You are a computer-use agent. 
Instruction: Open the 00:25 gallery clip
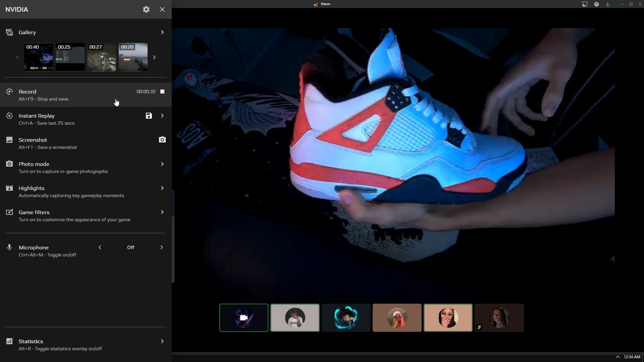coord(70,57)
